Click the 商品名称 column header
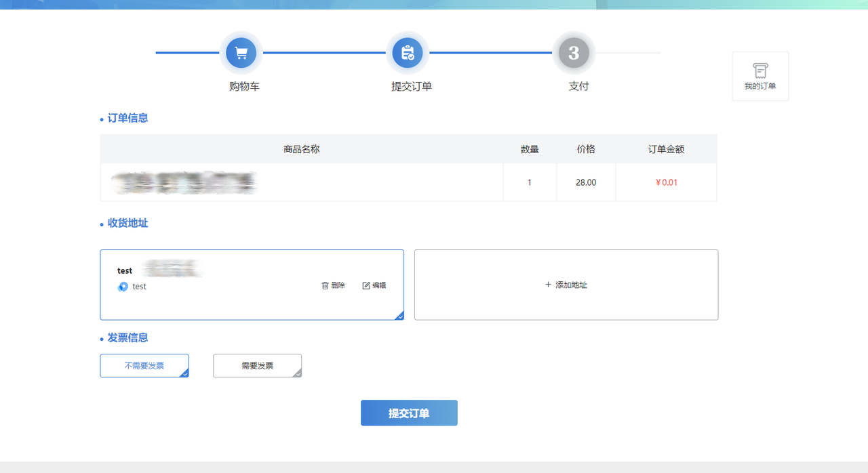 [x=302, y=149]
